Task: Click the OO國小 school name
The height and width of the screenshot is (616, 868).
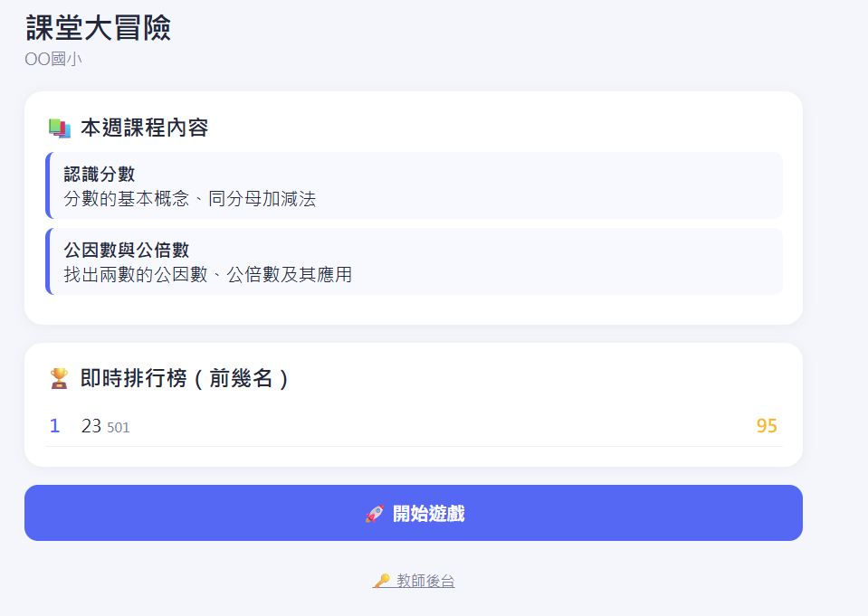Action: point(53,59)
